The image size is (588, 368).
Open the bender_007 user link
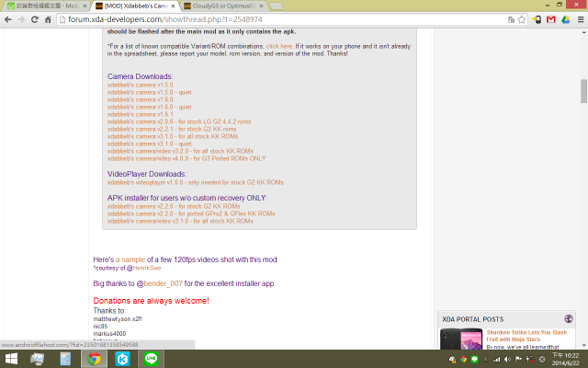coord(163,283)
